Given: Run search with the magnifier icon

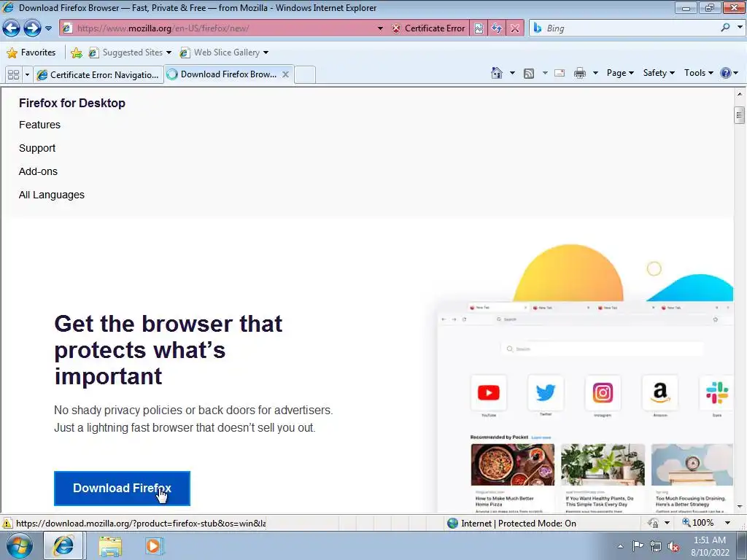Looking at the screenshot, I should [725, 28].
